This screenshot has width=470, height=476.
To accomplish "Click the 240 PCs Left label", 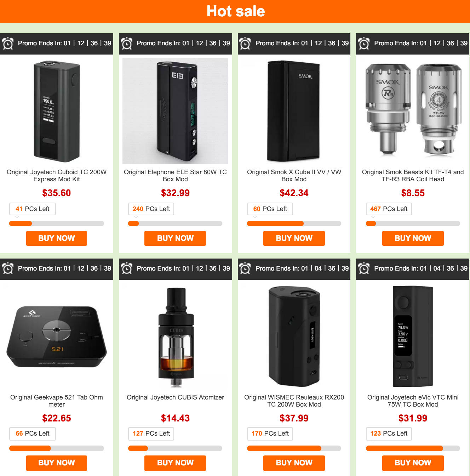I will pyautogui.click(x=151, y=209).
